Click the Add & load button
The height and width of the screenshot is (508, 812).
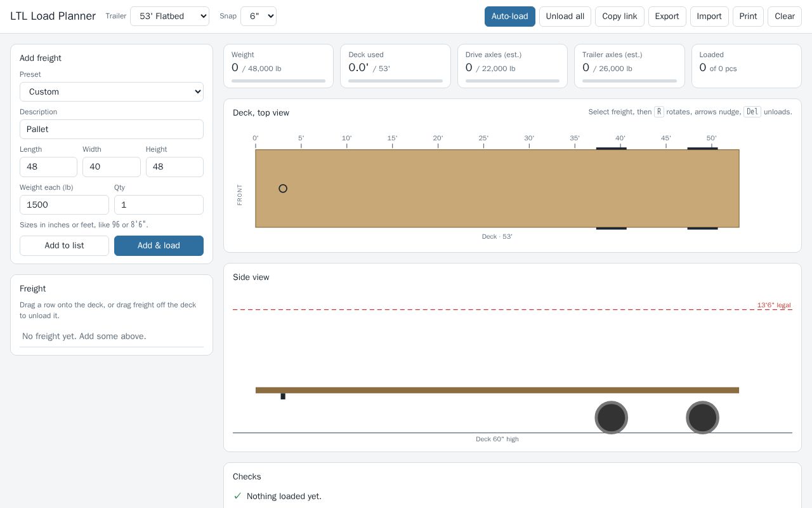coord(159,246)
